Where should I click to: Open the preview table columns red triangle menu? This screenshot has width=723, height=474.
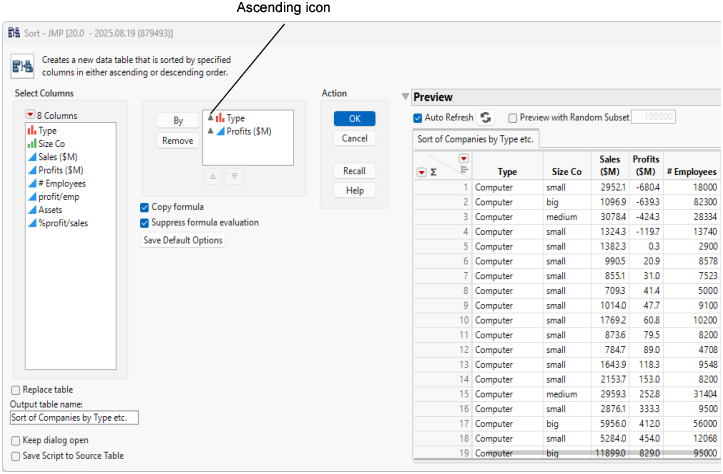click(463, 159)
